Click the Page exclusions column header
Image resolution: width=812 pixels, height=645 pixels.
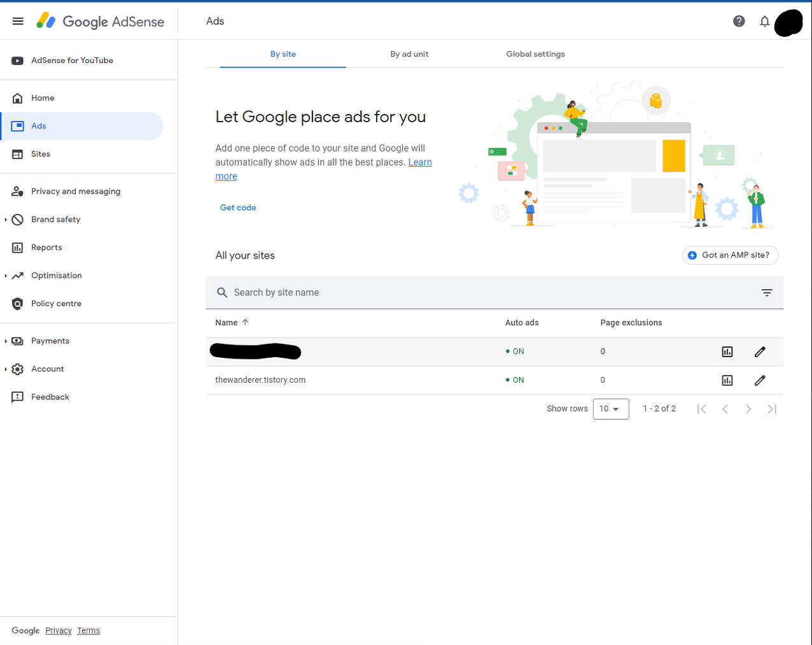(x=631, y=323)
